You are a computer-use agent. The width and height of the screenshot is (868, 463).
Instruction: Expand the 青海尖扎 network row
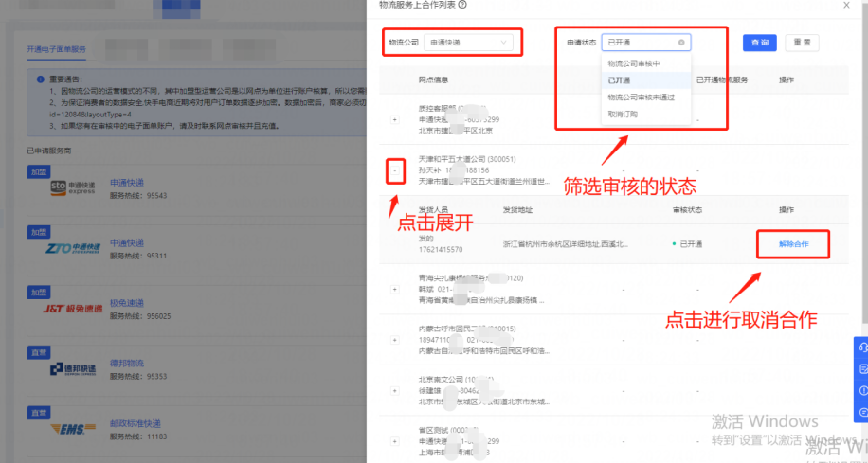(395, 289)
